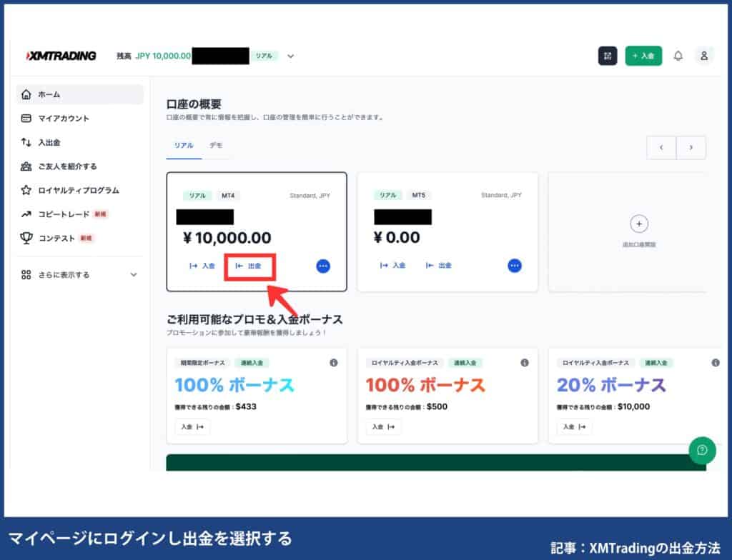Click the header balance JPY 10,000.00
732x560 pixels.
pyautogui.click(x=163, y=56)
